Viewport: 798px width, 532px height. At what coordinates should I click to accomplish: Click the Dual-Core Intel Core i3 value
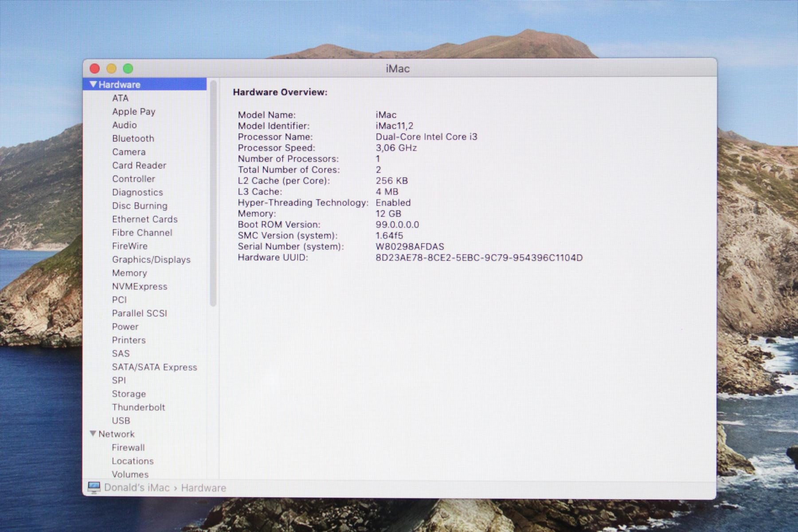426,137
